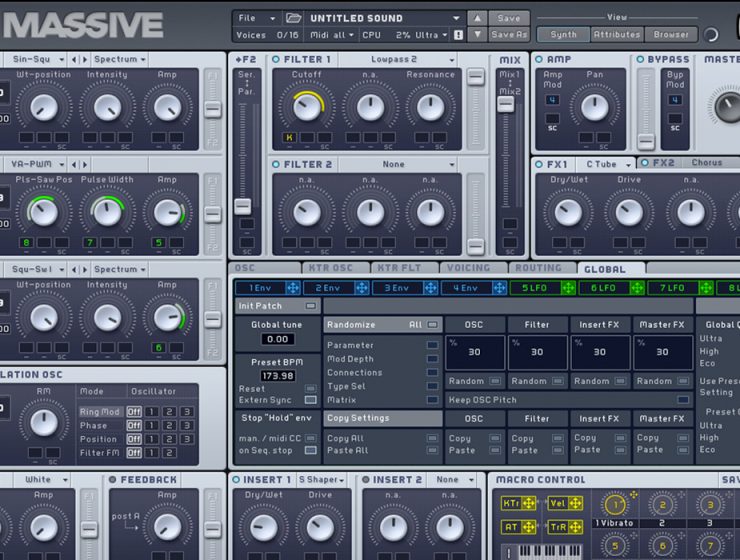740x560 pixels.
Task: Switch to the Attributes view
Action: 617,34
